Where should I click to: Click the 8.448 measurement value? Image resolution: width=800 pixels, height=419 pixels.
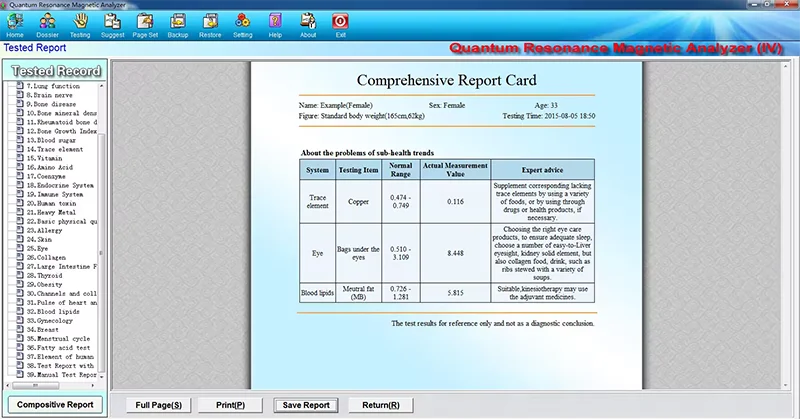click(456, 253)
